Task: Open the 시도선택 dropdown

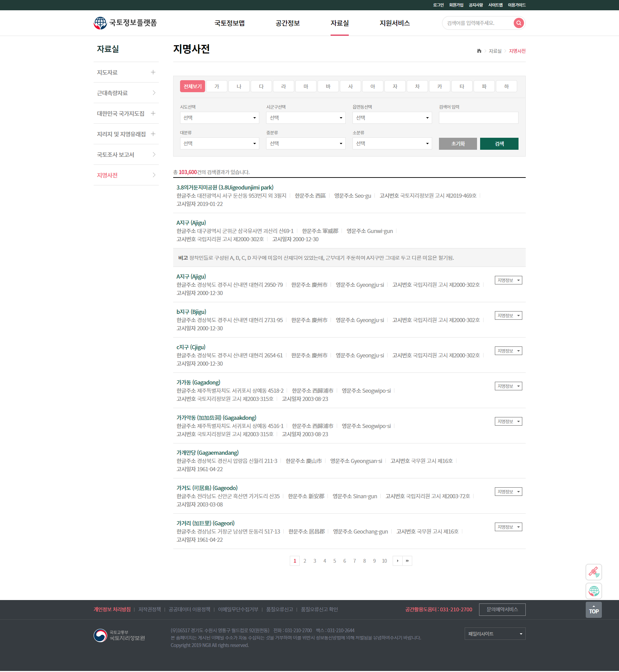Action: (219, 118)
